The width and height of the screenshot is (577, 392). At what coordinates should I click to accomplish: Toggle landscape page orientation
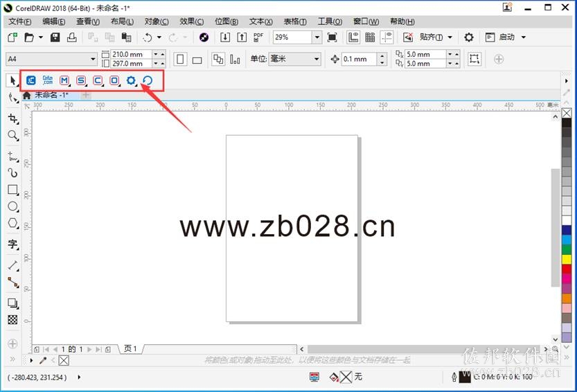(x=197, y=60)
